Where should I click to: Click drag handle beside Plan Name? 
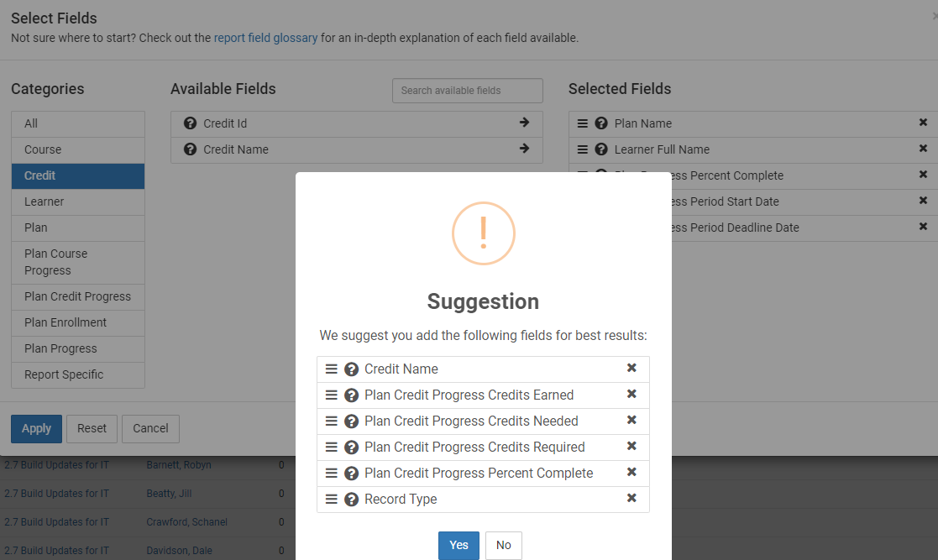click(x=582, y=123)
